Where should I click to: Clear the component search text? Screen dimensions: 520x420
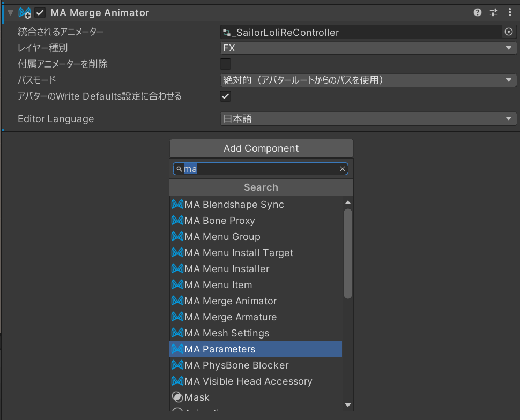coord(343,169)
